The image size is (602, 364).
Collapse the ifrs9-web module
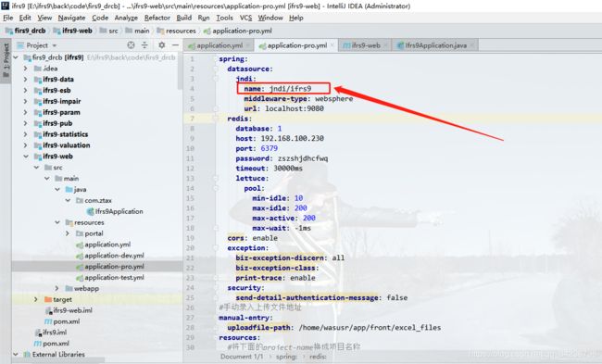point(25,157)
